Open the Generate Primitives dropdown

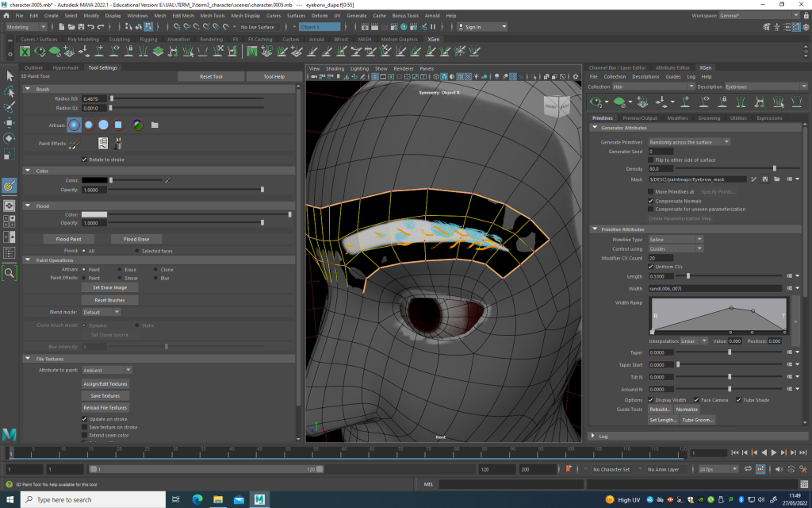click(689, 142)
